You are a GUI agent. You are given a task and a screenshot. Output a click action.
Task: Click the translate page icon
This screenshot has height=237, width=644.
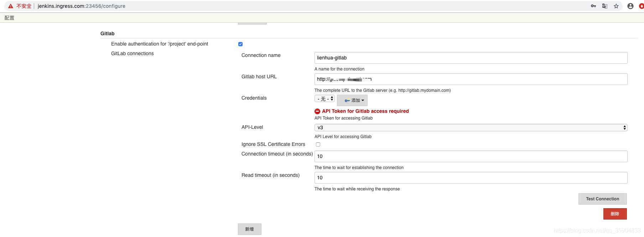(x=605, y=6)
